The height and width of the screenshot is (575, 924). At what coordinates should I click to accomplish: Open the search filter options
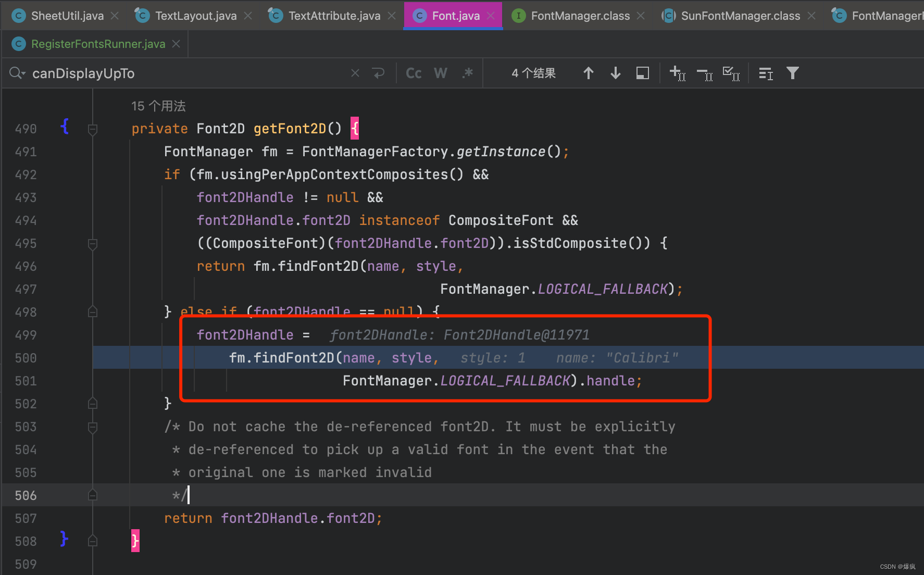point(793,73)
